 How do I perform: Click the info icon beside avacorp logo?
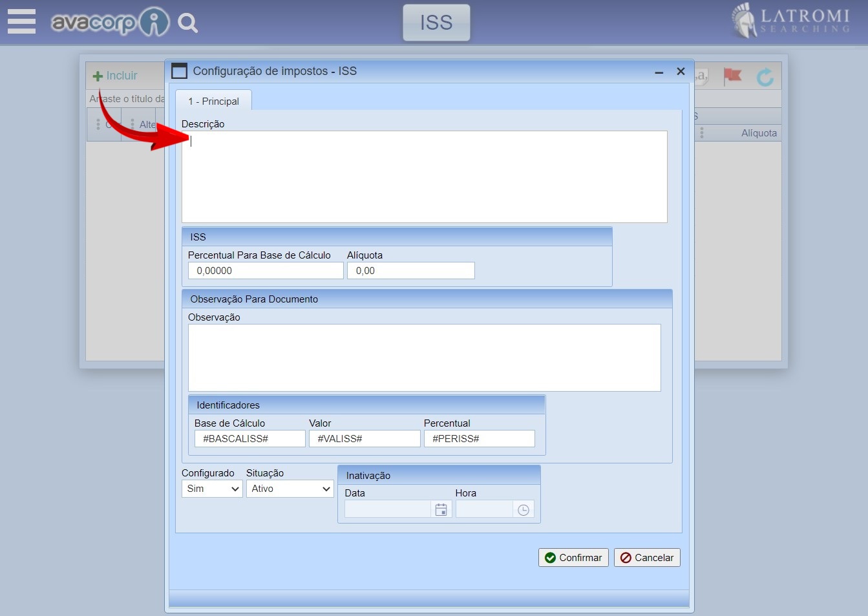point(154,23)
